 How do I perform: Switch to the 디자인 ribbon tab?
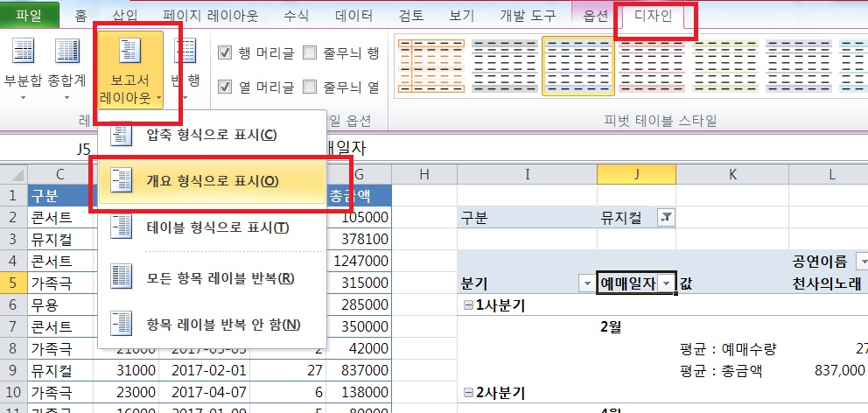[654, 16]
